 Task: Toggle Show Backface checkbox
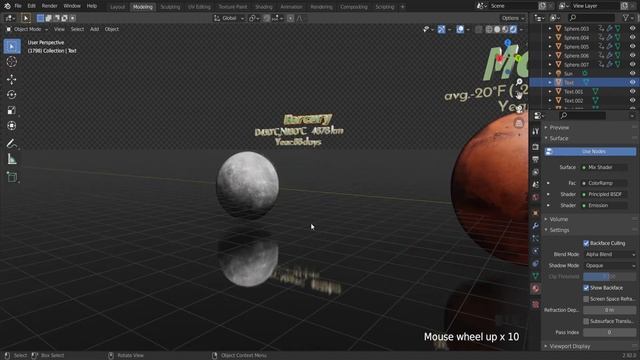(586, 288)
